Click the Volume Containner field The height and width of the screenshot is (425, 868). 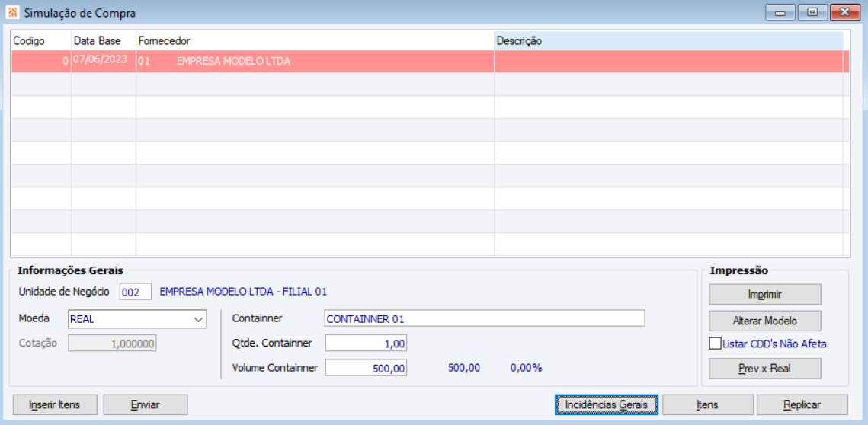coord(366,368)
